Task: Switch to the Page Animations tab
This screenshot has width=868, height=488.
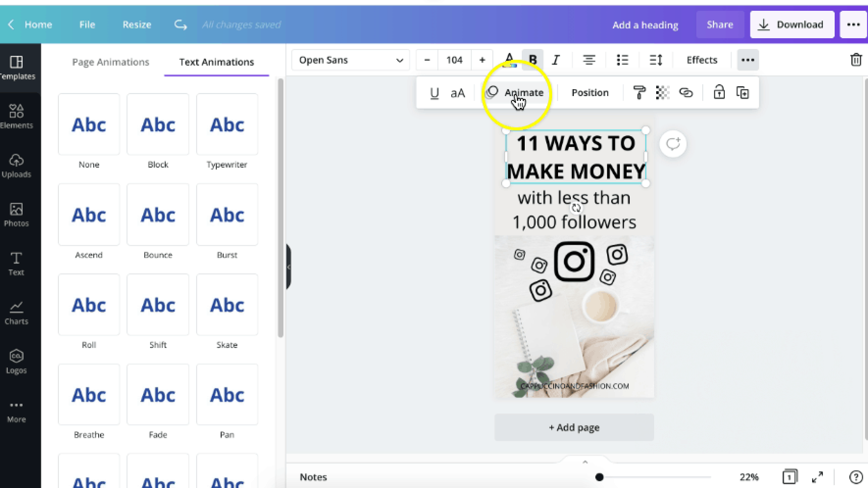Action: [x=110, y=62]
